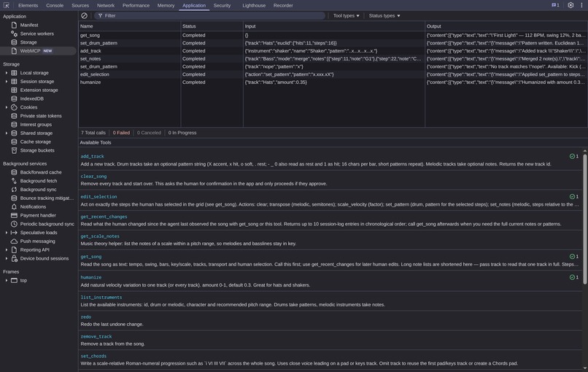The height and width of the screenshot is (372, 588).
Task: Select the humanize call row
Action: [x=333, y=82]
